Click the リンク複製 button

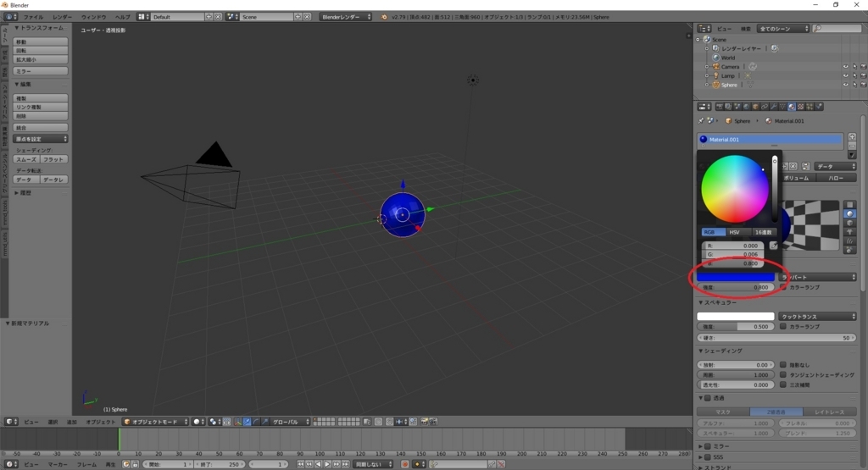pyautogui.click(x=41, y=107)
